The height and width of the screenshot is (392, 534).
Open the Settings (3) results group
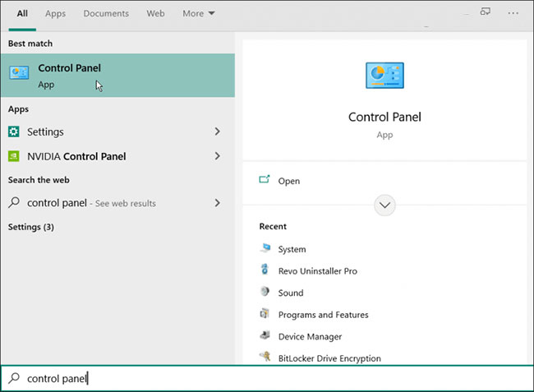(31, 227)
